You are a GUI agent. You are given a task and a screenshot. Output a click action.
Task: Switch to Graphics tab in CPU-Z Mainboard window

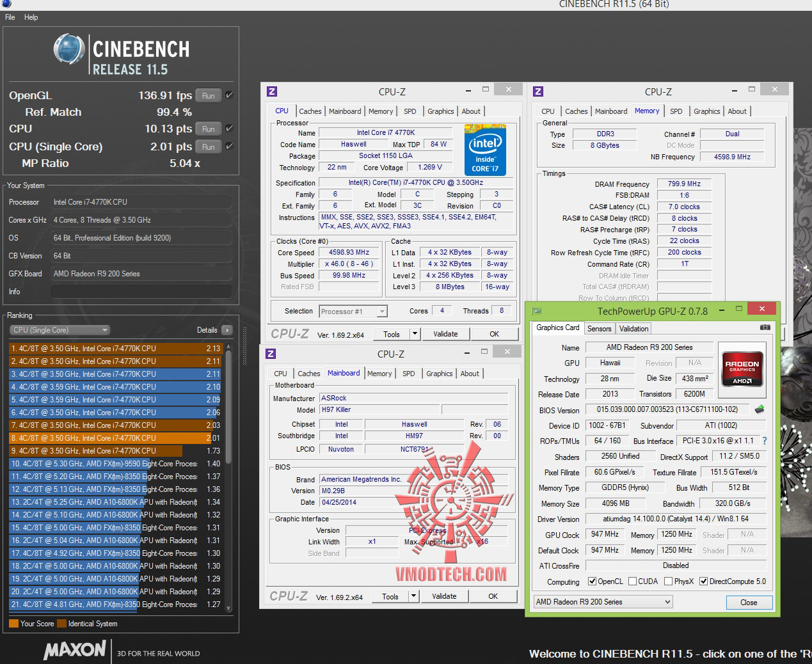[x=439, y=374]
